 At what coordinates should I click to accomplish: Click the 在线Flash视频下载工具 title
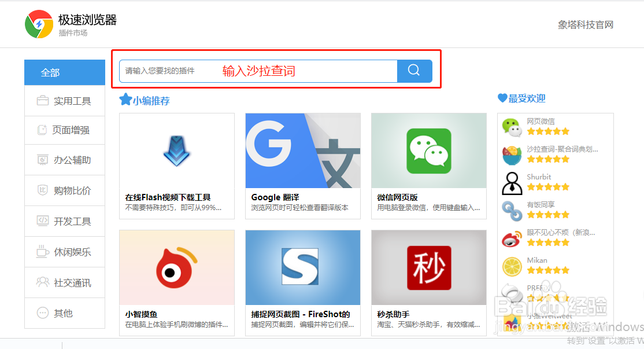tap(168, 197)
